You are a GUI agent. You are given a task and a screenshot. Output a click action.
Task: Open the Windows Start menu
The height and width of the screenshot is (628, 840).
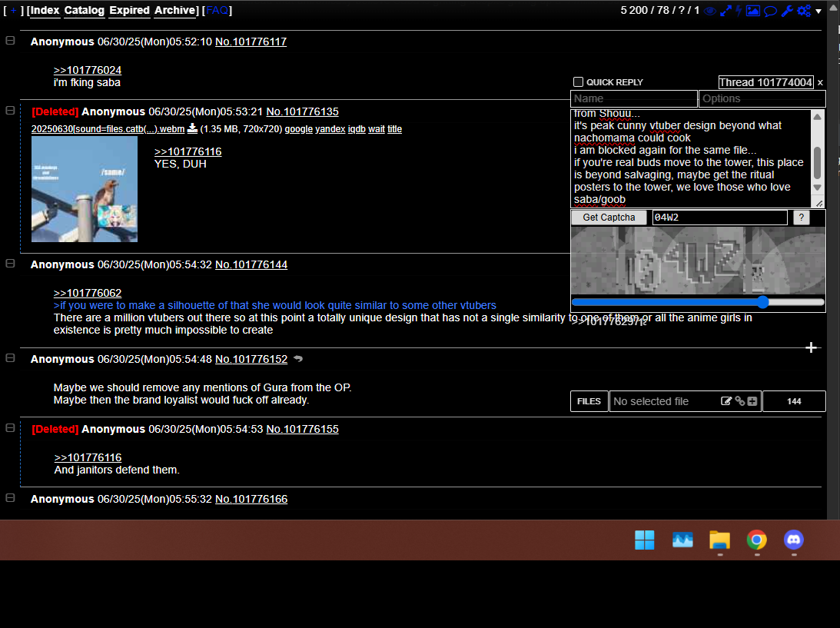tap(645, 540)
